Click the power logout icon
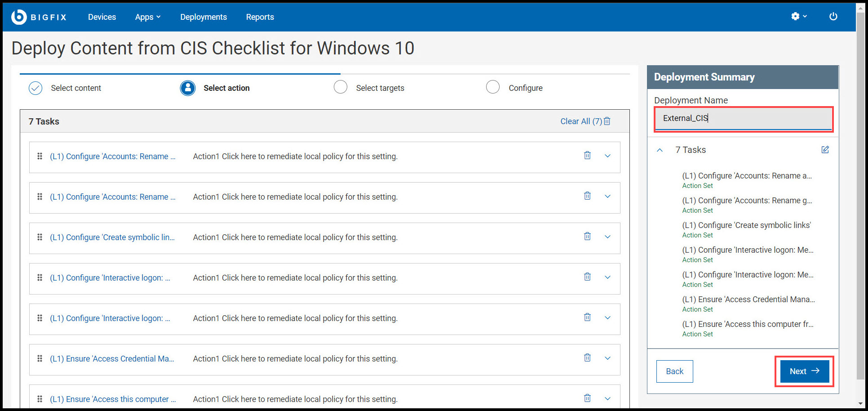Image resolution: width=868 pixels, height=411 pixels. pos(833,17)
